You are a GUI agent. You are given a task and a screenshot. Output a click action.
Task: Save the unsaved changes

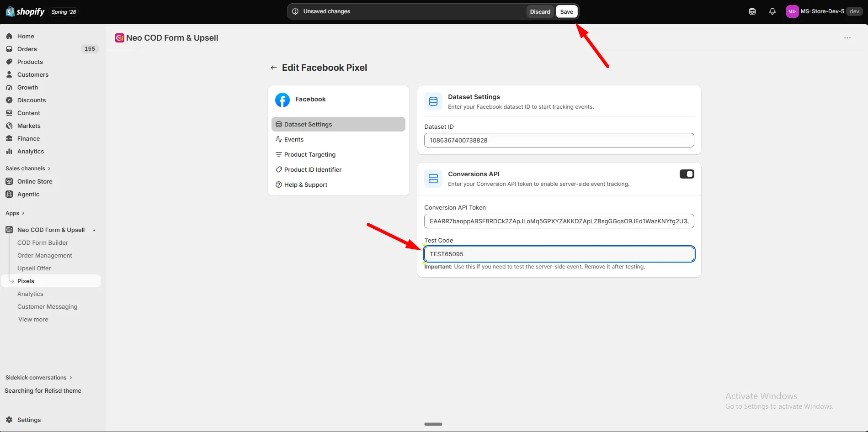click(567, 11)
